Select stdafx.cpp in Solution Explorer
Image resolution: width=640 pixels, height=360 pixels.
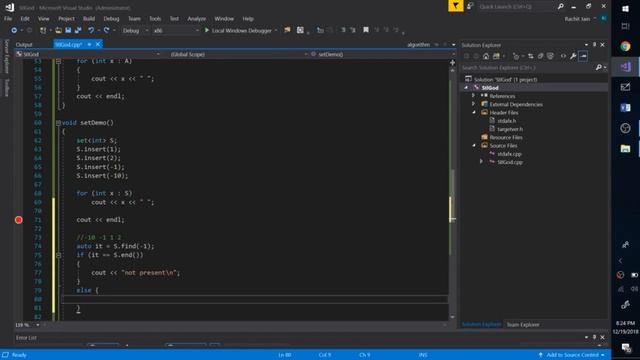509,154
